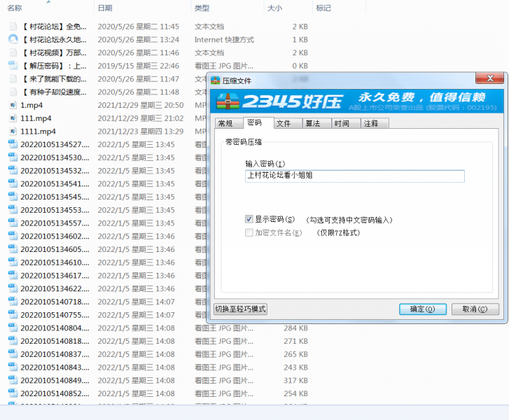Image resolution: width=509 pixels, height=420 pixels.
Task: Click the 取消 button
Action: (x=475, y=309)
